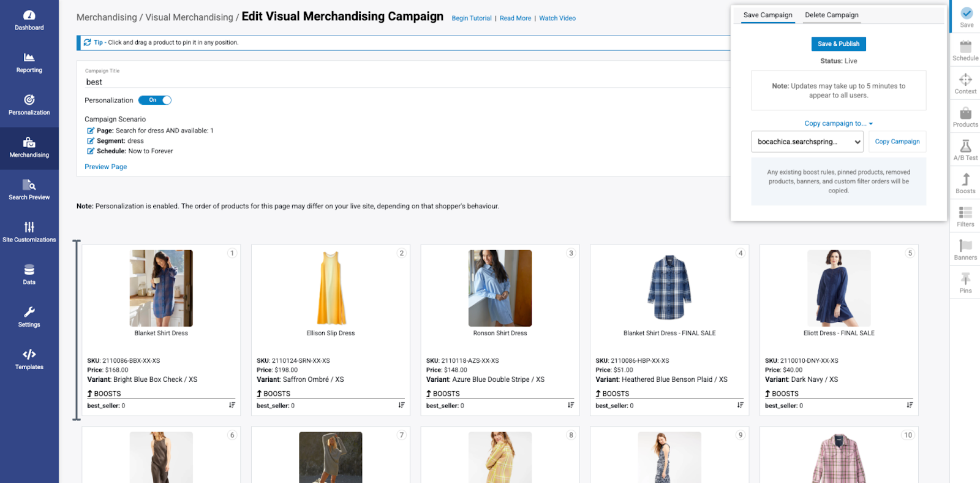This screenshot has width=980, height=483.
Task: Click the refresh icon beside Tip
Action: coord(87,42)
